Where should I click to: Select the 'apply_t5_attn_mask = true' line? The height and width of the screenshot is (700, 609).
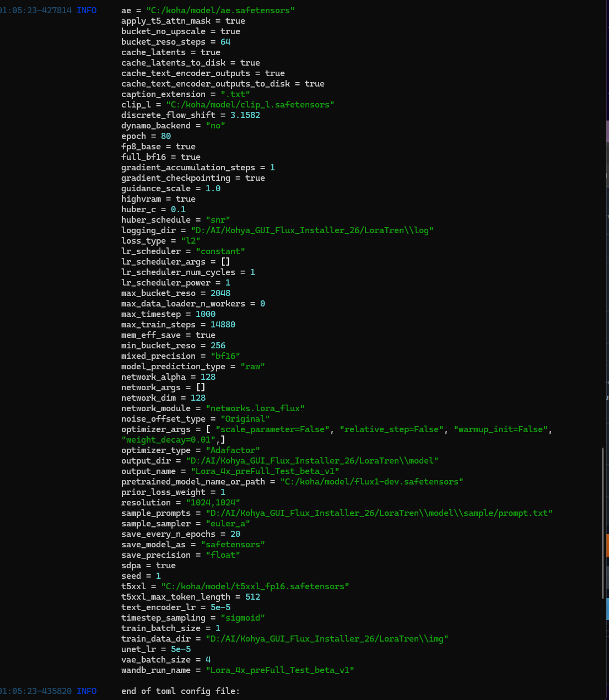click(x=183, y=21)
